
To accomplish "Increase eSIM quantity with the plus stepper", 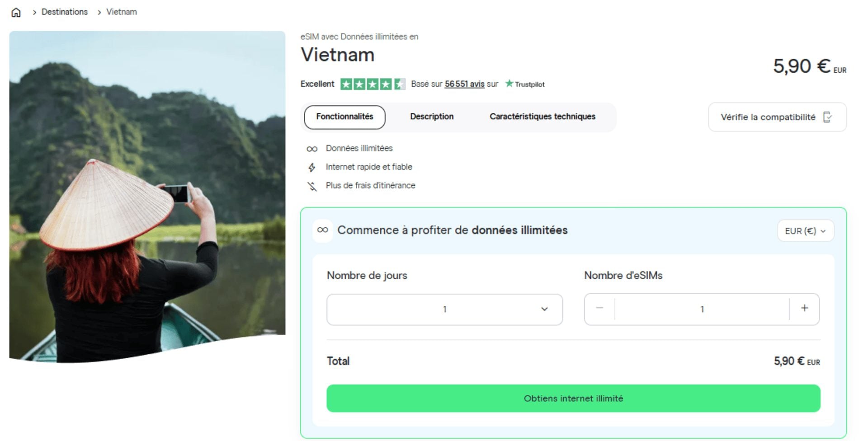I will (805, 309).
